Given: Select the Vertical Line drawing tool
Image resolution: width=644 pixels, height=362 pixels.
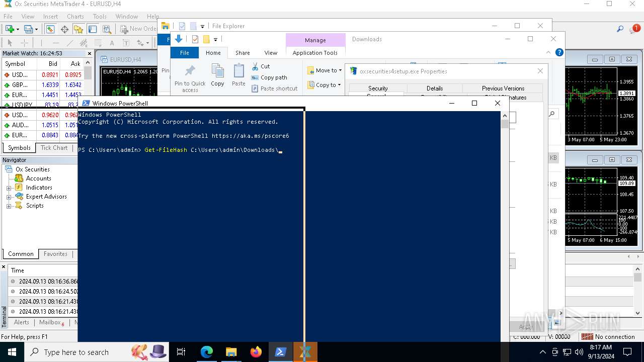Looking at the screenshot, I should click(x=41, y=43).
